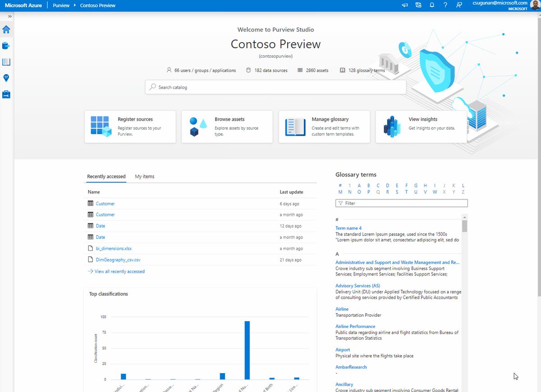Open the help question mark icon
541x392 pixels.
(445, 5)
